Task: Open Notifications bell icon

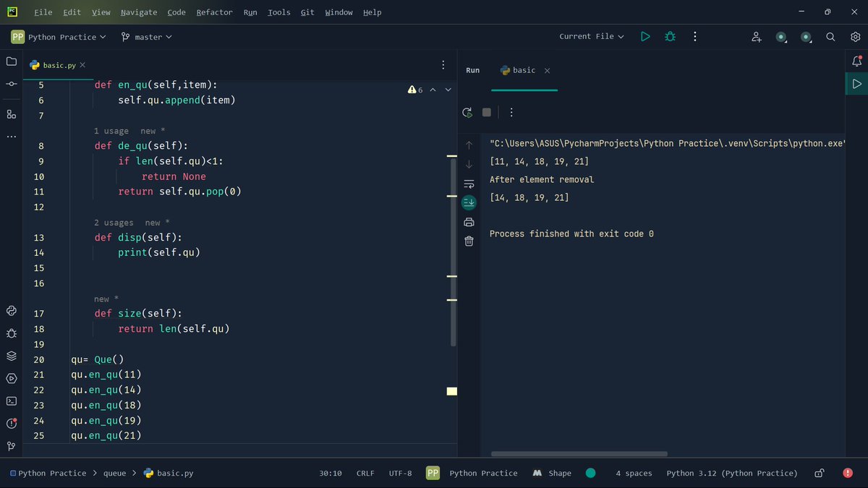Action: pos(857,61)
